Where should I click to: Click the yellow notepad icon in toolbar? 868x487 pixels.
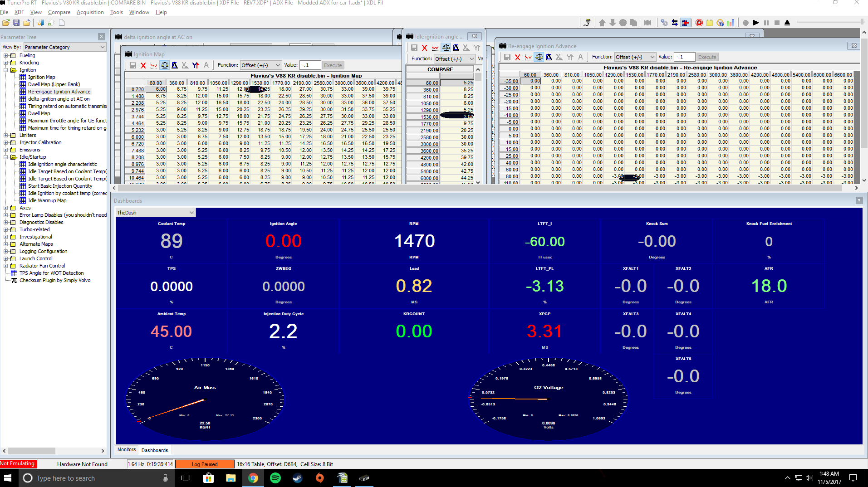coord(710,23)
